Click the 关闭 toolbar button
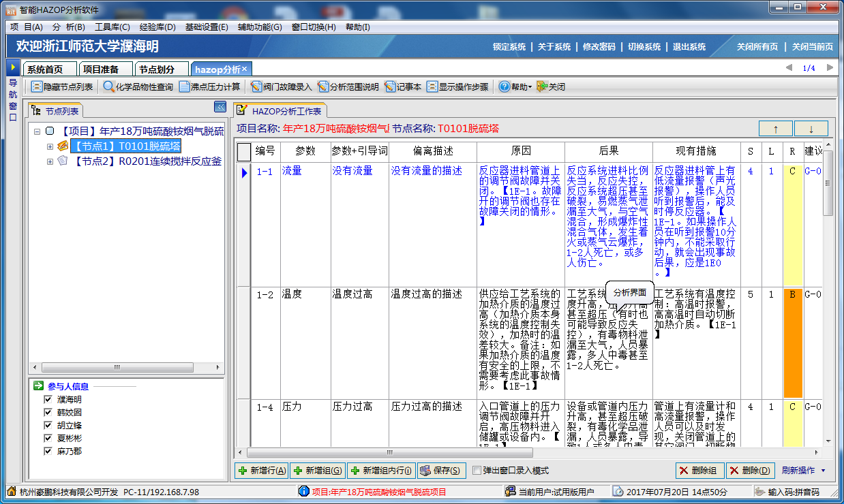844x504 pixels. click(x=551, y=87)
